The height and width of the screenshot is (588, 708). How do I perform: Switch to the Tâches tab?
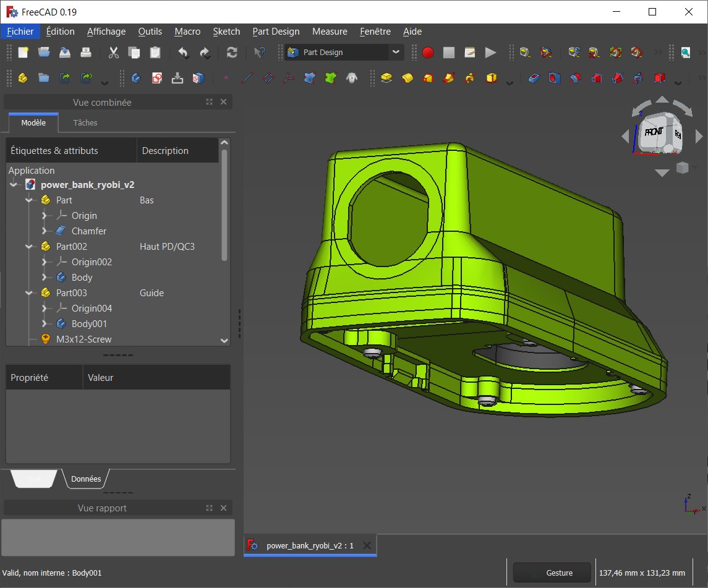(85, 122)
